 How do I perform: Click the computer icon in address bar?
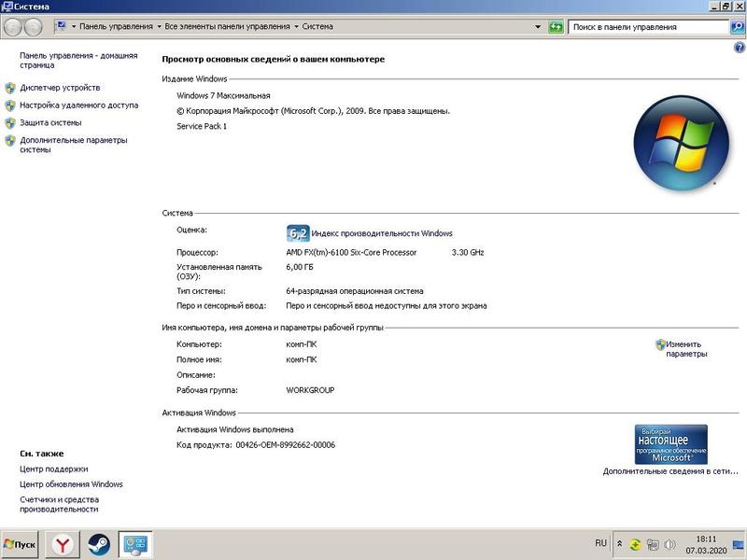(61, 26)
